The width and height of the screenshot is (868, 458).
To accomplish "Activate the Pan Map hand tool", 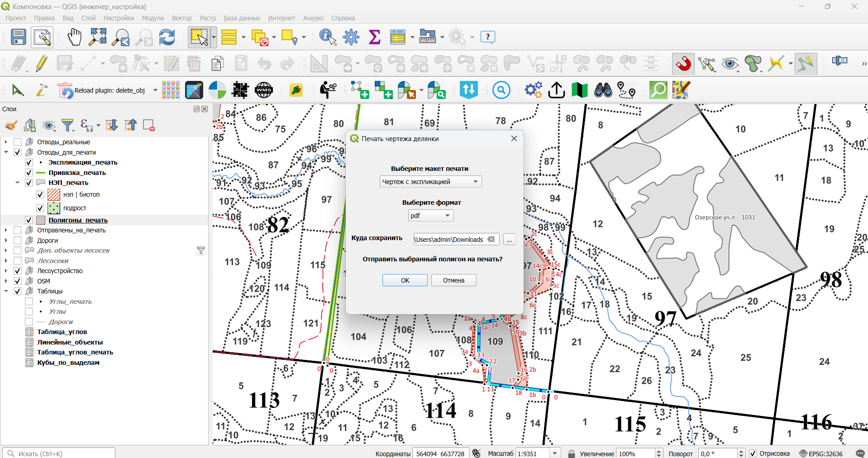I will (x=74, y=37).
